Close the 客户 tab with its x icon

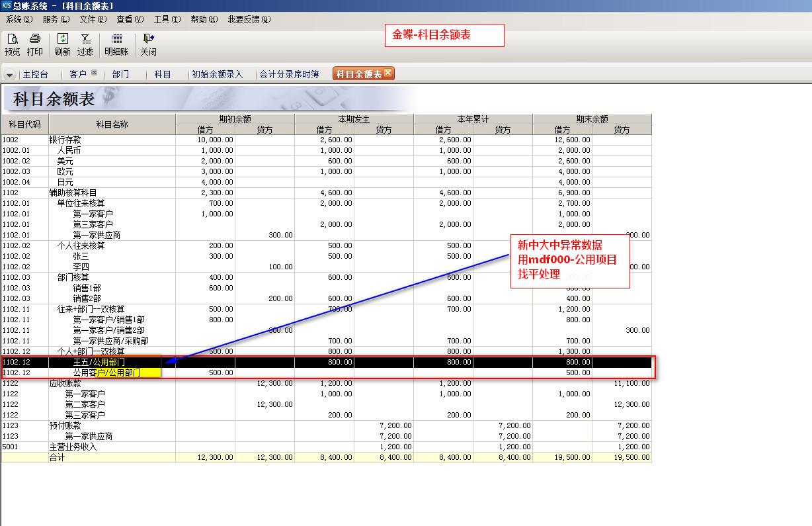pyautogui.click(x=94, y=73)
